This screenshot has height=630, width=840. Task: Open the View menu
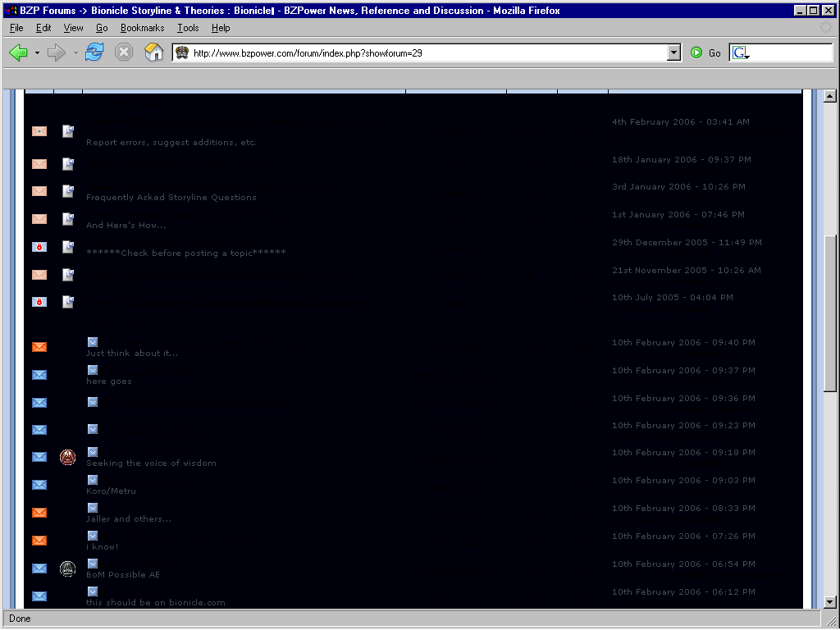(73, 28)
